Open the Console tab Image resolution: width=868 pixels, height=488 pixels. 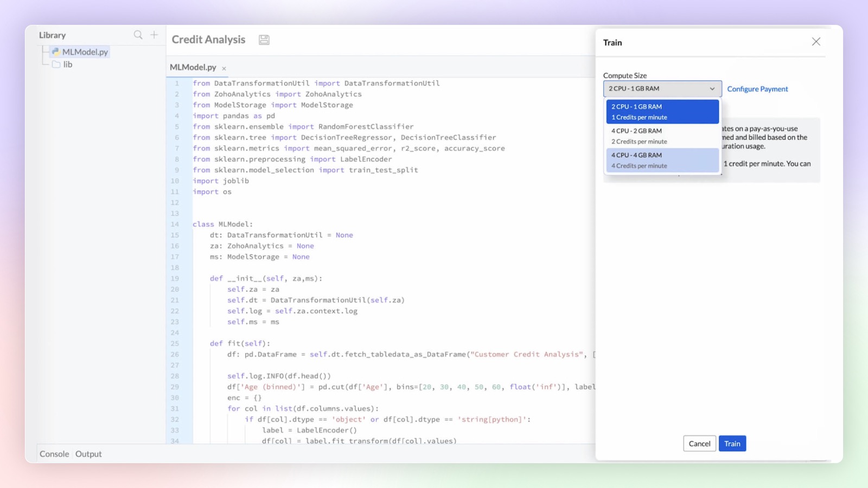[54, 454]
